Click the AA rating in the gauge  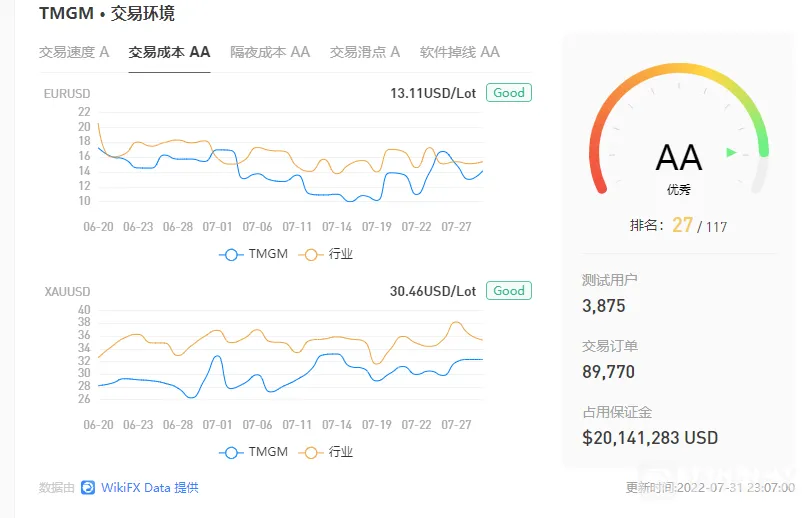(678, 157)
